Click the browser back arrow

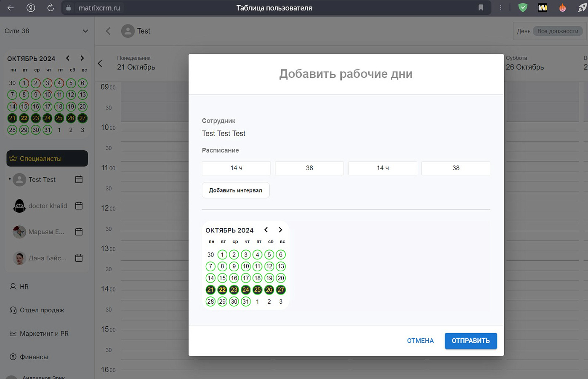click(11, 8)
